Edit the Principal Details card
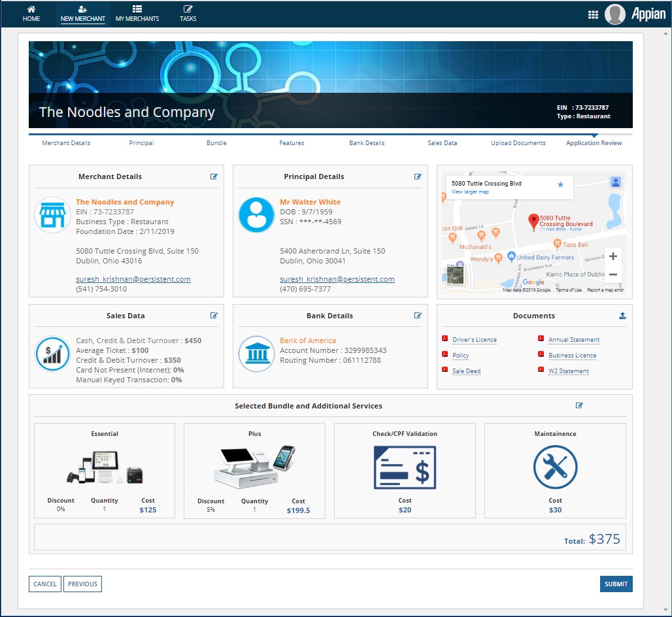 (x=418, y=176)
